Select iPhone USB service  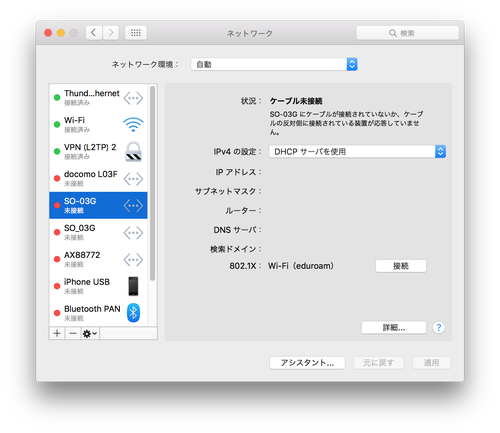coord(98,286)
